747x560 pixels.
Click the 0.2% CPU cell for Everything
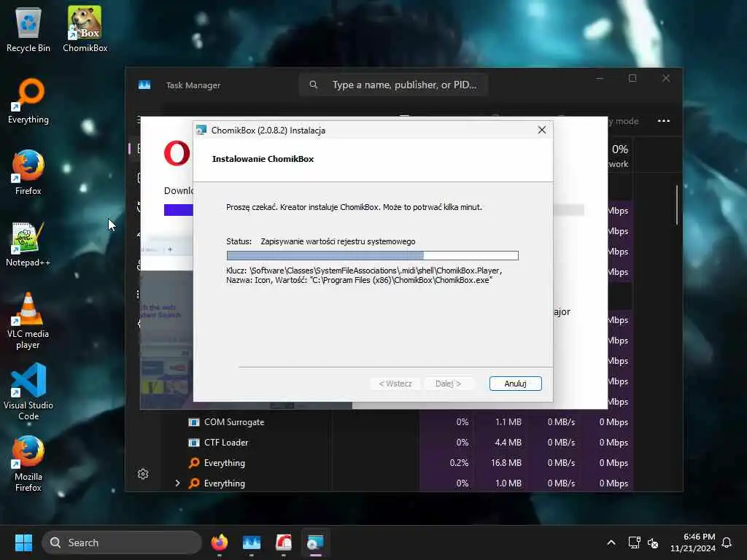(x=446, y=463)
